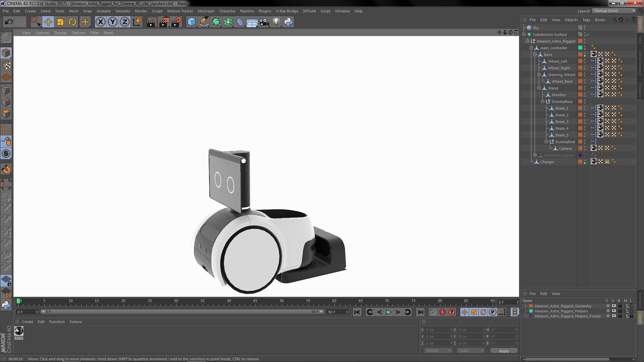Viewport: 644px width, 362px height.
Task: Expand the controller_region tree node
Action: (535, 155)
